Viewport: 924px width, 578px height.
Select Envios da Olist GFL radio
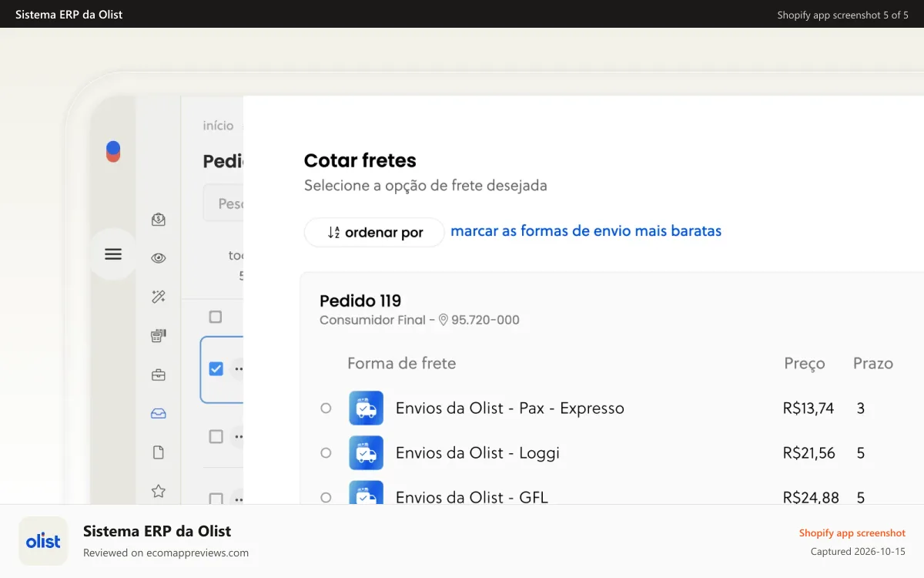click(x=326, y=497)
